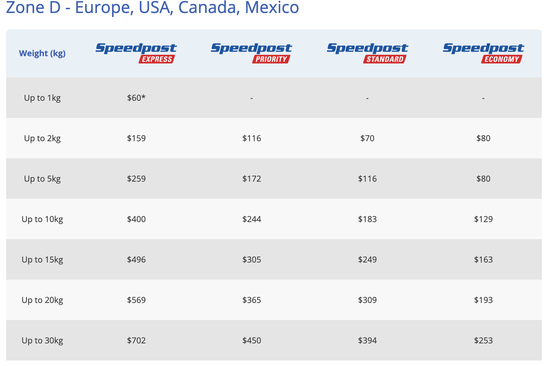Click the $253 Economy 30kg price
Viewport: 550px width, 366px height.
483,340
